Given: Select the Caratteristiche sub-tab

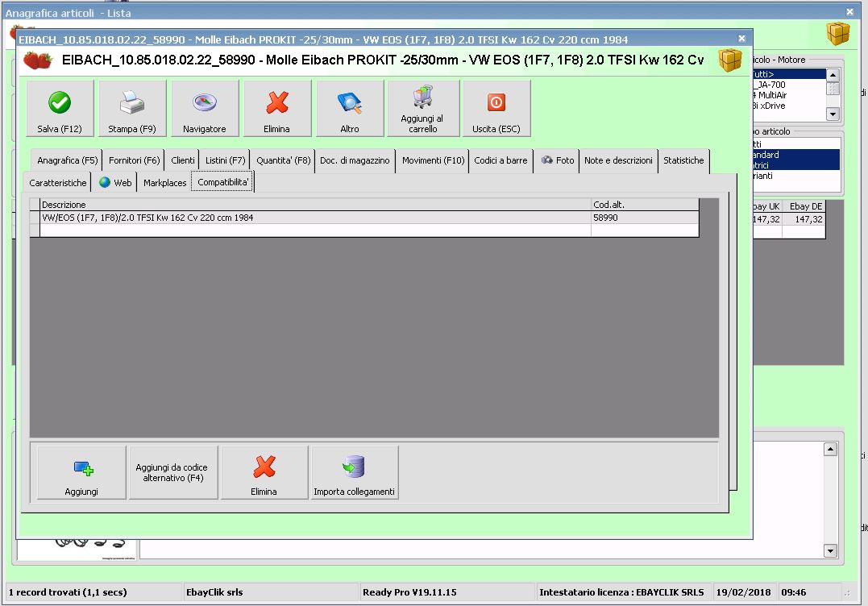Looking at the screenshot, I should [57, 183].
